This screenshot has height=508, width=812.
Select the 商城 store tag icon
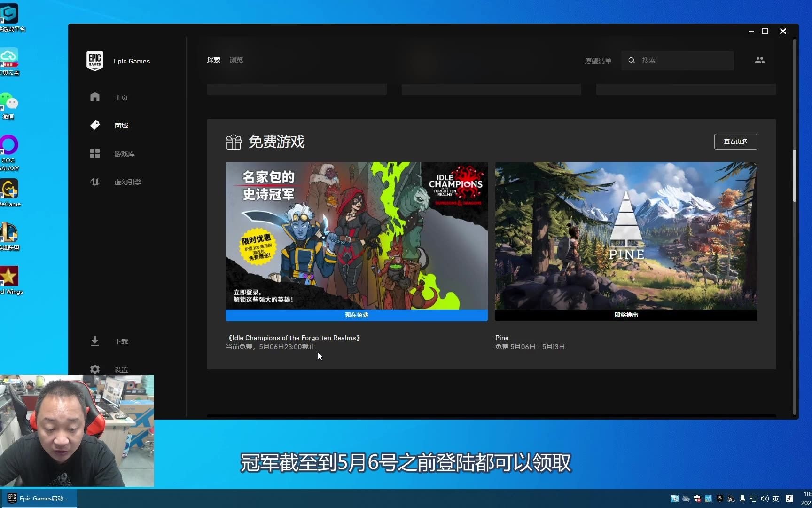point(95,125)
